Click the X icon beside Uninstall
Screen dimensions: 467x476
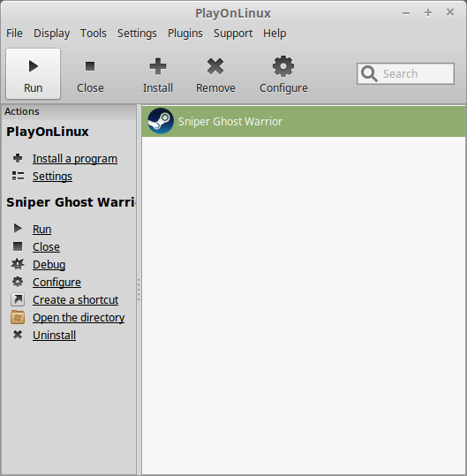tap(18, 335)
